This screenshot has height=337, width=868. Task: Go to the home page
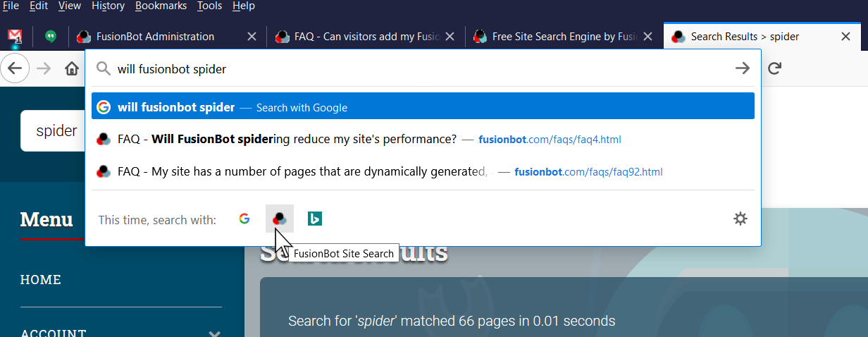(71, 68)
